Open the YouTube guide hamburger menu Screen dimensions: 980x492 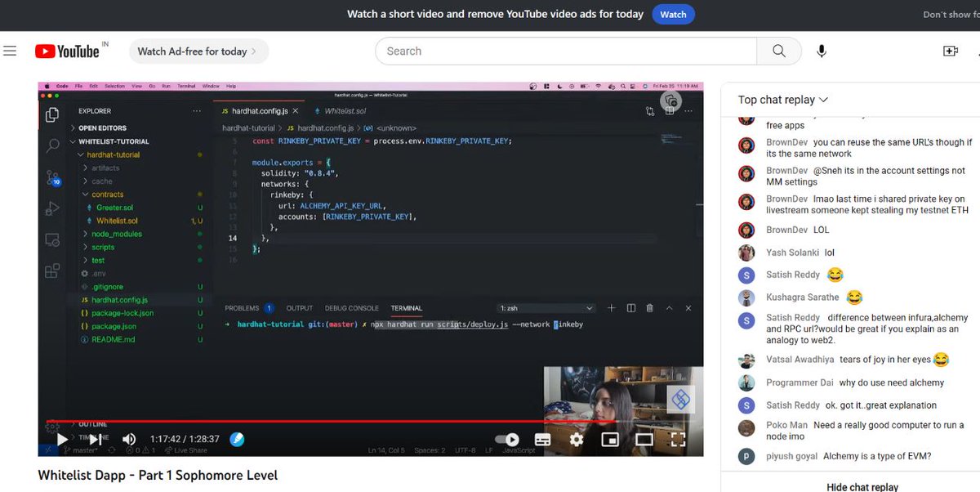click(x=10, y=51)
